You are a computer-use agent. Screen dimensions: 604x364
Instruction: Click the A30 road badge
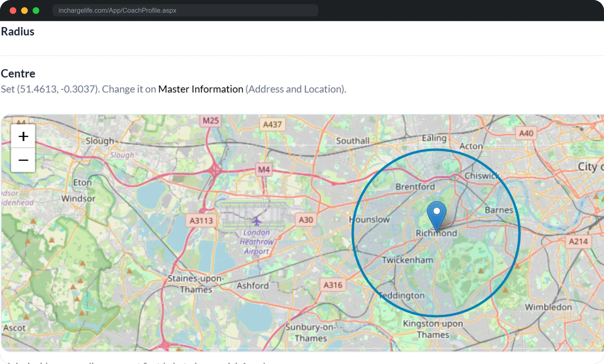coord(306,220)
